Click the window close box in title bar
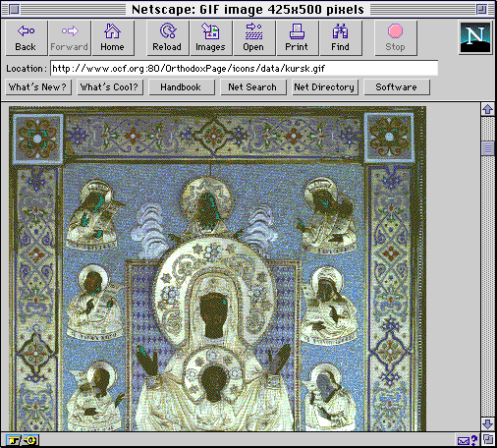497x448 pixels. coord(14,10)
